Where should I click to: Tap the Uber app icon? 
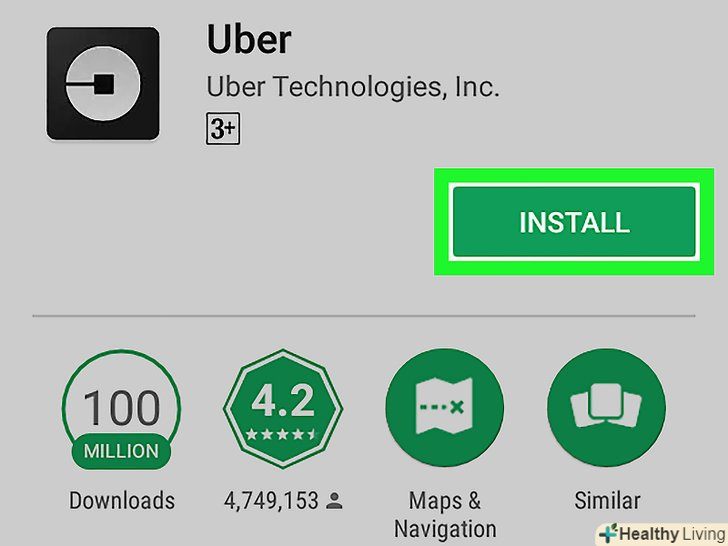(103, 84)
